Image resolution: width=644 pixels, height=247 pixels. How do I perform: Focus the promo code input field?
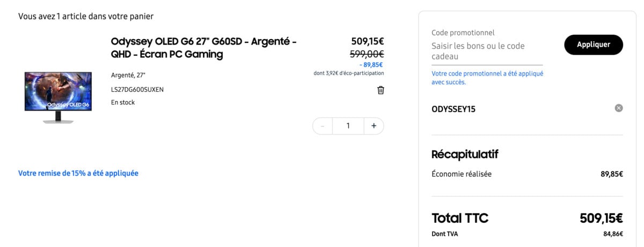pos(487,51)
